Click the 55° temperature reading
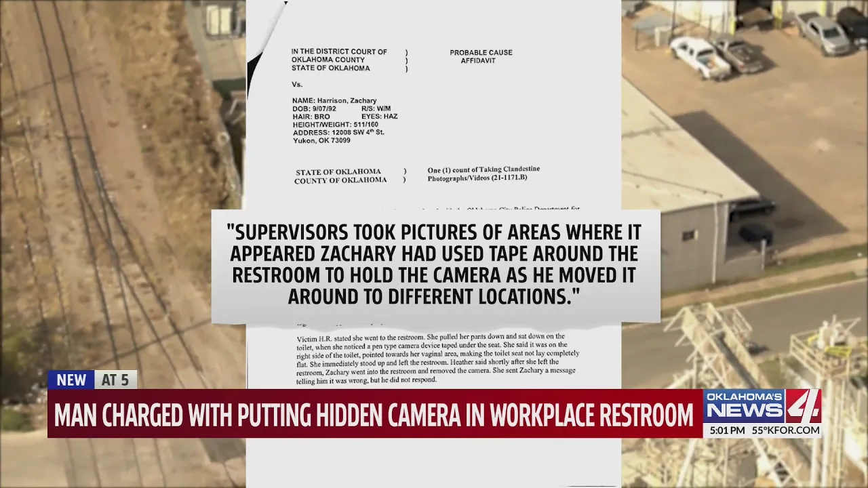This screenshot has width=868, height=488. (759, 430)
